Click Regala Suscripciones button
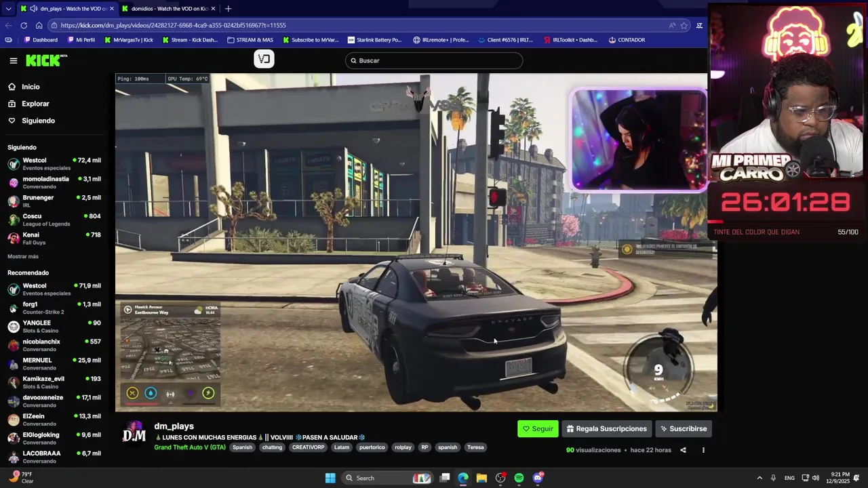Viewport: 868px width, 488px height. click(607, 428)
